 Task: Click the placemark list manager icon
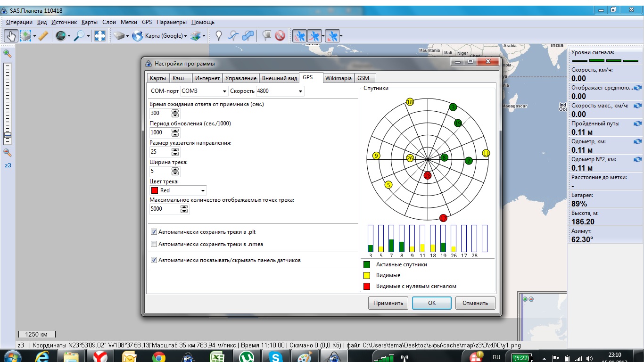click(x=267, y=36)
